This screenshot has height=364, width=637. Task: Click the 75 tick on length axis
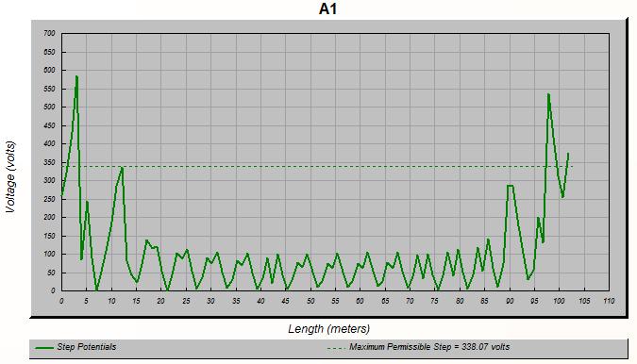pos(435,301)
